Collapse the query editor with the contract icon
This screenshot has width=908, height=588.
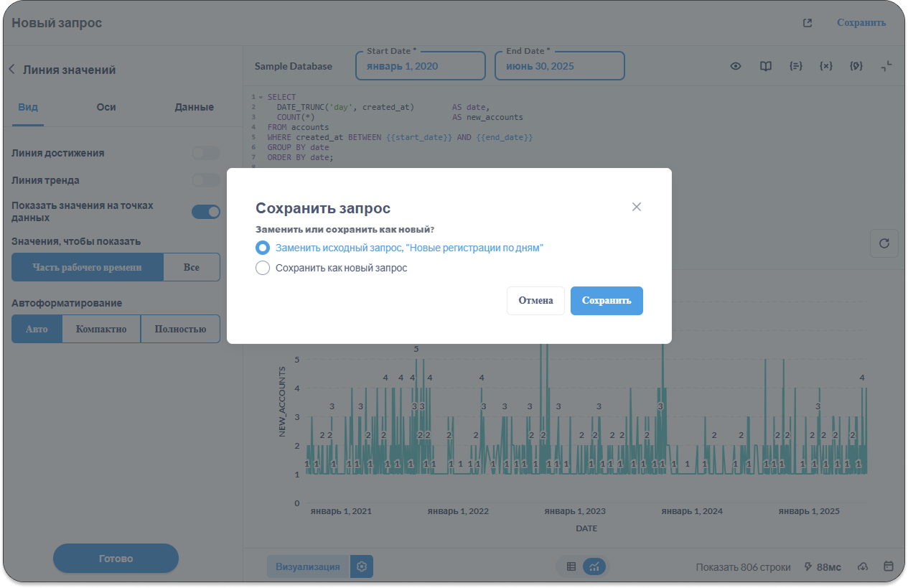pos(886,66)
